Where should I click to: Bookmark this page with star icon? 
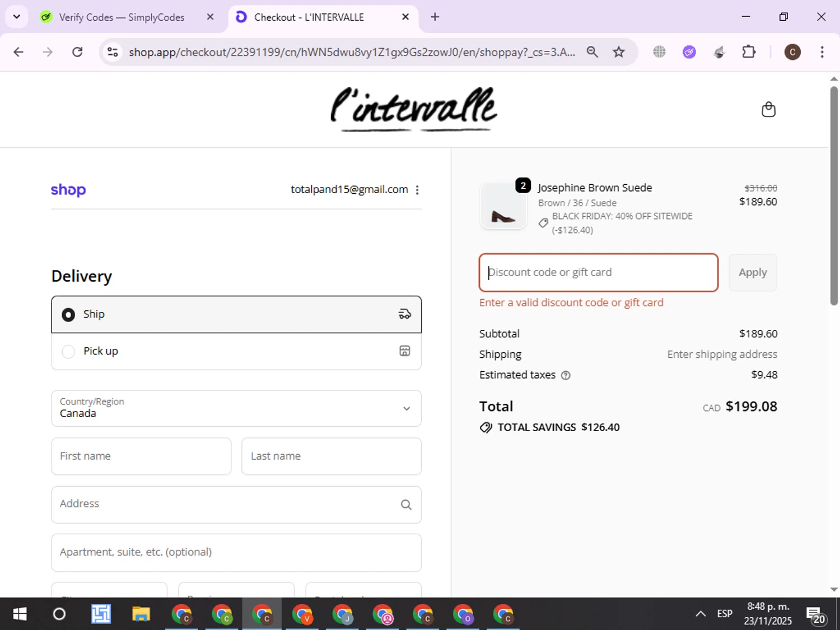(x=619, y=52)
